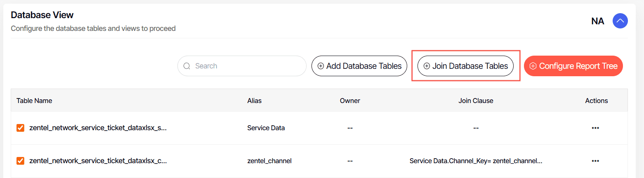Click plus icon in Join Database Tables
Screen dimensions: 644x178
pos(427,66)
